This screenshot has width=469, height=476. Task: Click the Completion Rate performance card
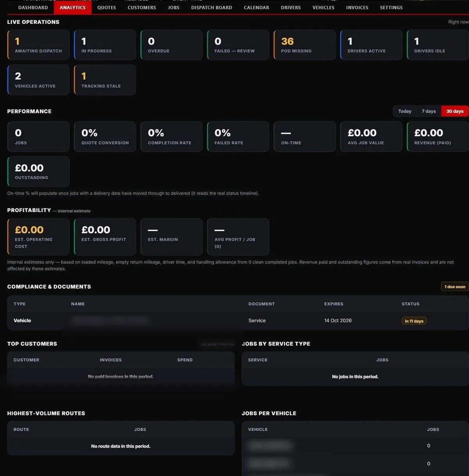point(172,137)
